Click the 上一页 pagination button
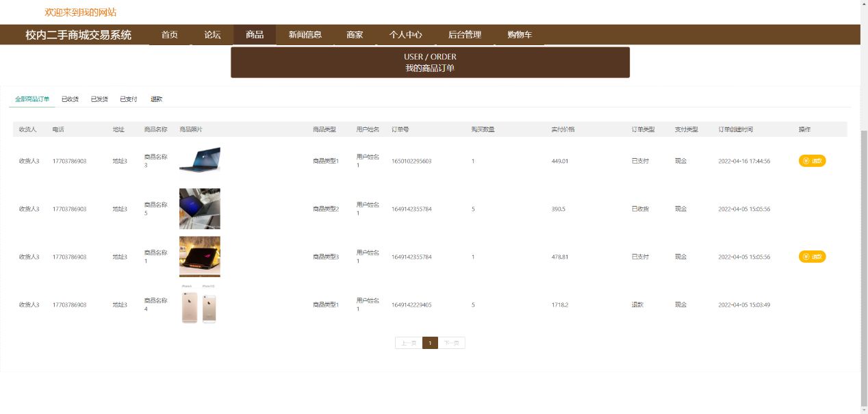868x414 pixels. coord(409,343)
